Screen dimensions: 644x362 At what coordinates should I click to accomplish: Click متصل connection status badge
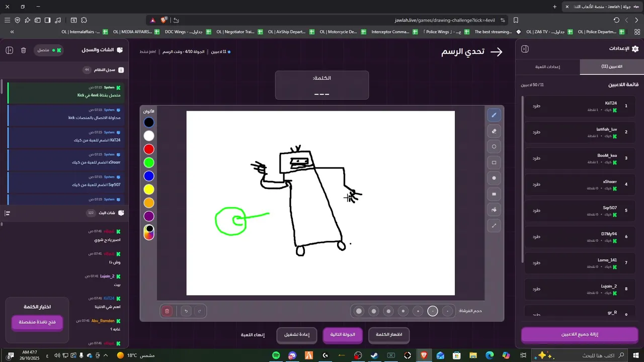click(x=49, y=50)
